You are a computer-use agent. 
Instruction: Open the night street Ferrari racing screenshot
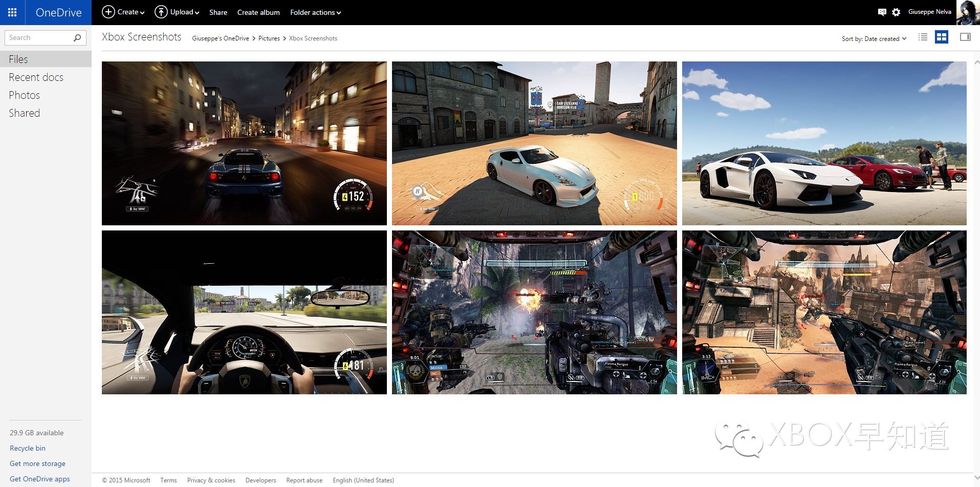click(x=244, y=143)
